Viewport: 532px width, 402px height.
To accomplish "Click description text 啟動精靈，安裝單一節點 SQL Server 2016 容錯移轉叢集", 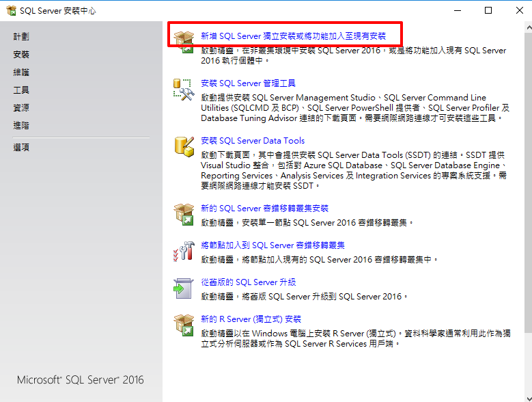I will pos(307,223).
